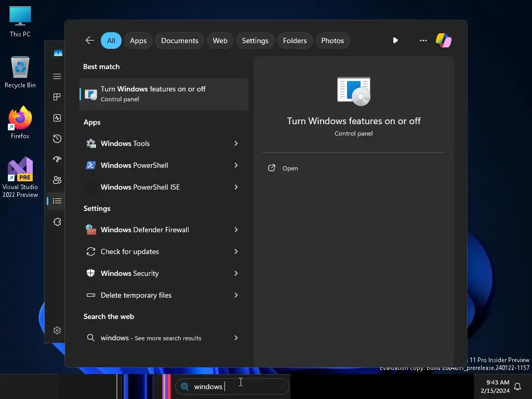
Task: Click the Windows Security shield icon
Action: (90, 273)
